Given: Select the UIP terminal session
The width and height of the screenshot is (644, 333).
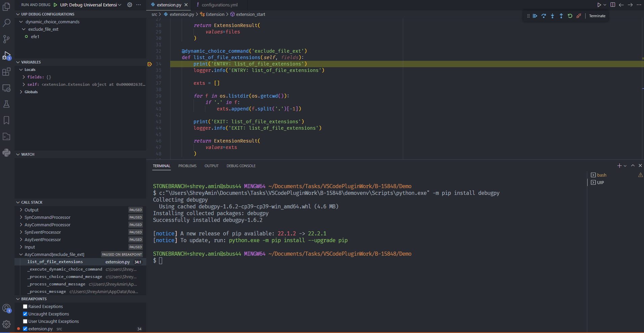Looking at the screenshot, I should 600,182.
